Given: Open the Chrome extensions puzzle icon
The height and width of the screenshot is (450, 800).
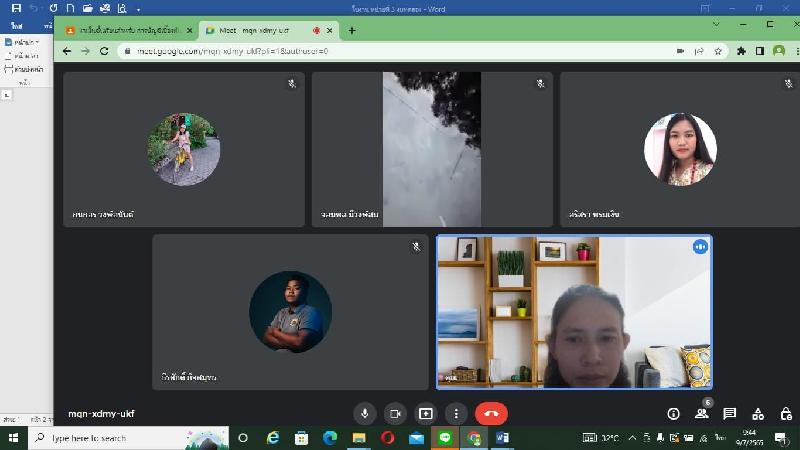Looking at the screenshot, I should click(742, 51).
